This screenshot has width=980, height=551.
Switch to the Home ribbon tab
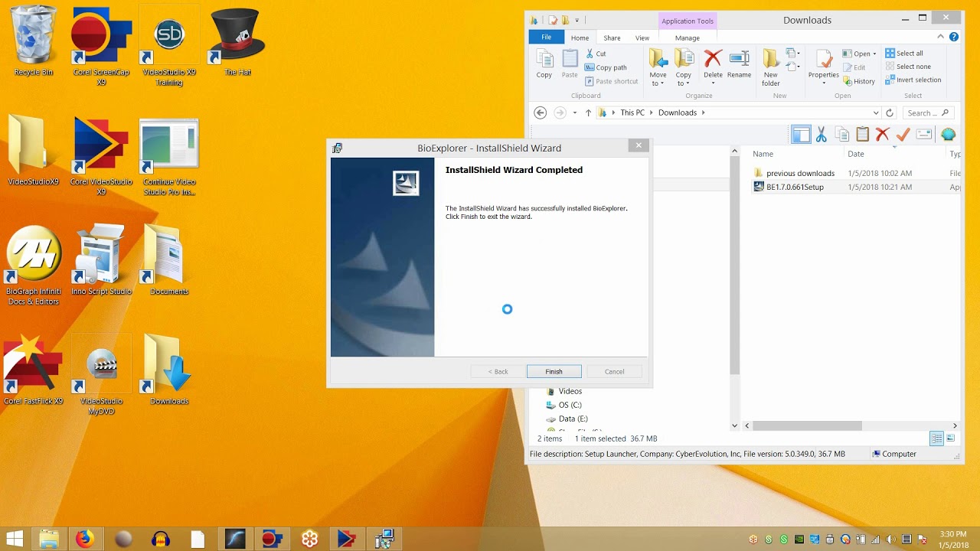pyautogui.click(x=580, y=37)
